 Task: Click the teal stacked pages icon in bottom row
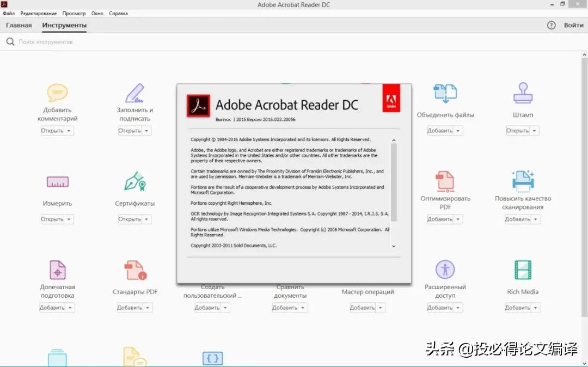pyautogui.click(x=57, y=358)
